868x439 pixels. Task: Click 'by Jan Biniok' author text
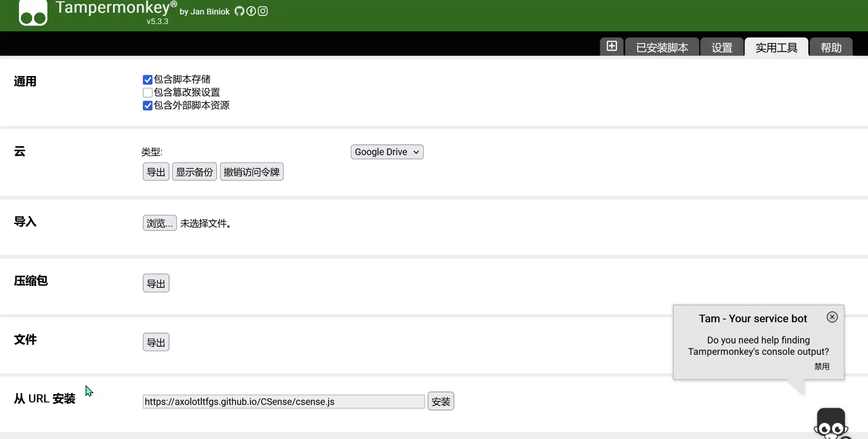205,12
